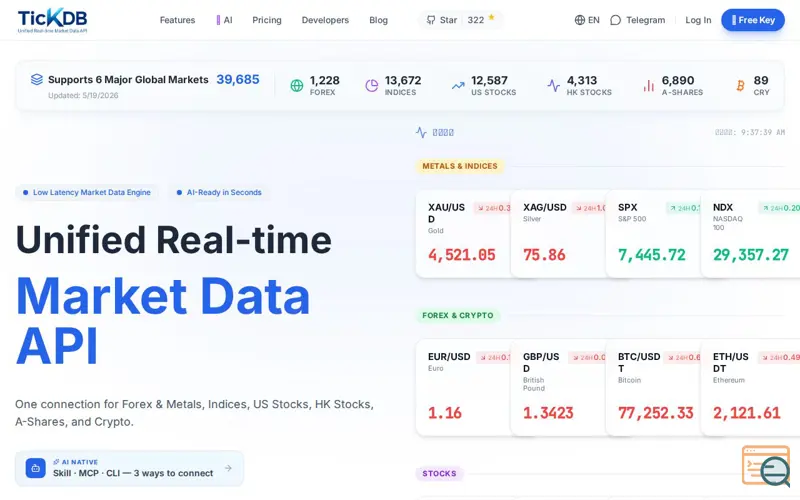
Task: Select the METALS & INDICES category tag
Action: point(460,166)
